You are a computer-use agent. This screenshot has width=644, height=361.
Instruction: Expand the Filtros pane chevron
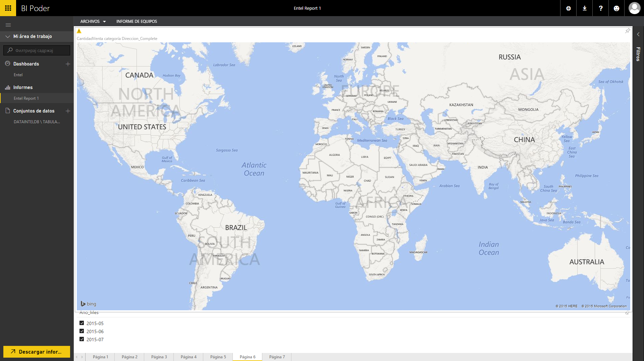638,34
